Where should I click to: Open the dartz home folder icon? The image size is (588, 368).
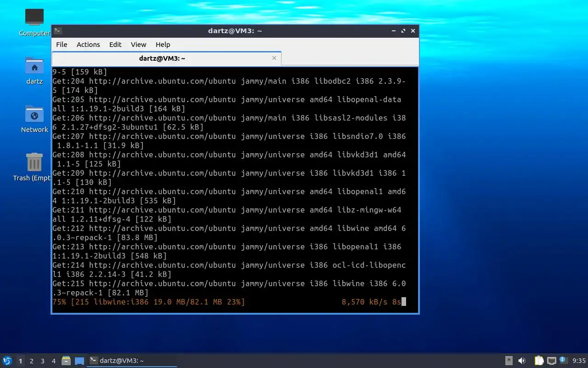[x=34, y=71]
